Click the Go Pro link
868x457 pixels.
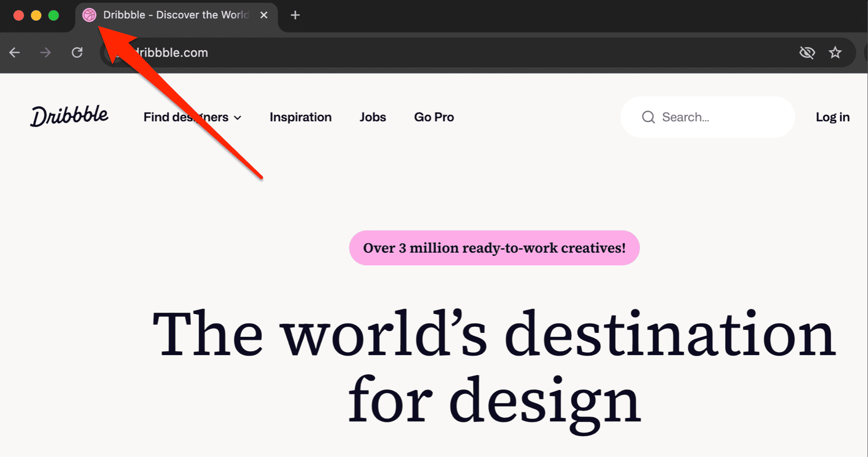(434, 117)
